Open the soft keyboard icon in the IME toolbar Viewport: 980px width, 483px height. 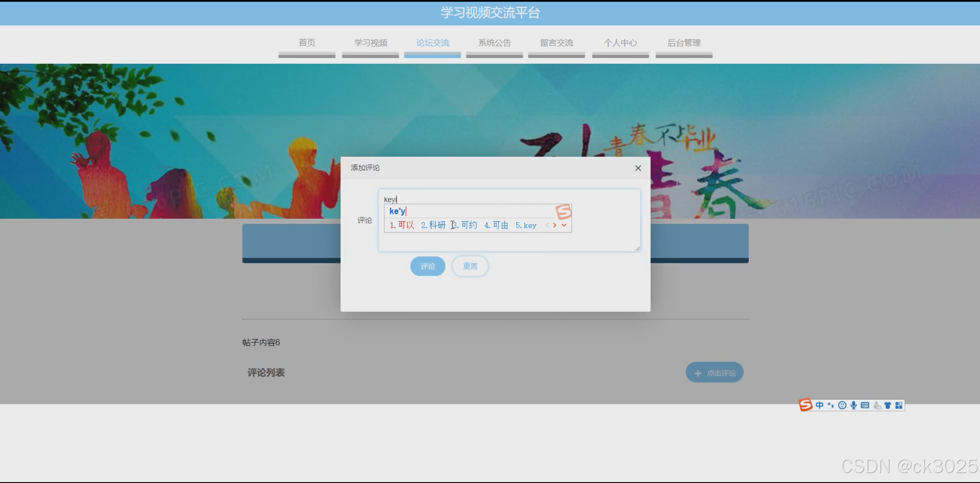tap(865, 405)
